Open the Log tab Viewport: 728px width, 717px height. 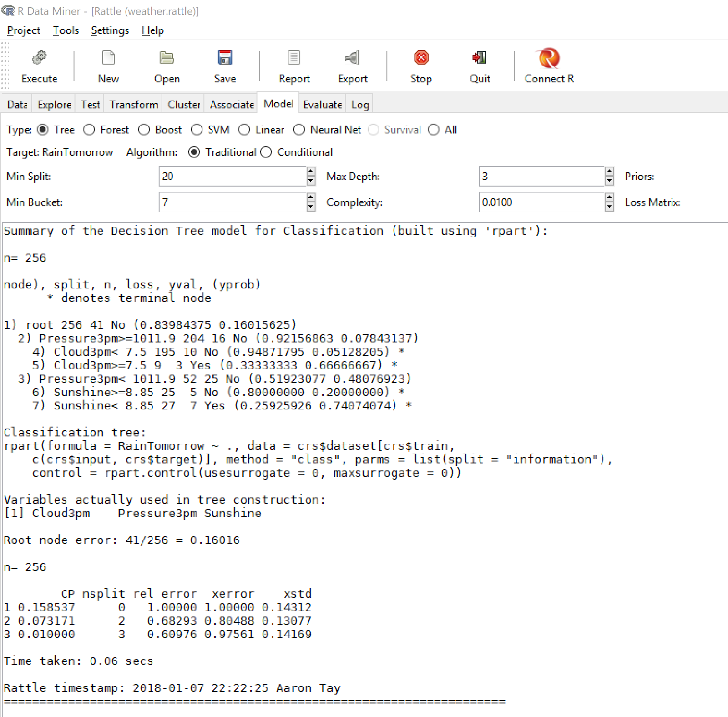coord(359,104)
